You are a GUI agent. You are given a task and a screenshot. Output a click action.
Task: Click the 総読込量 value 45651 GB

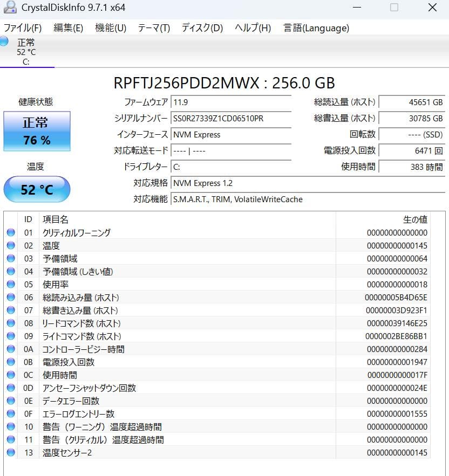coord(412,102)
